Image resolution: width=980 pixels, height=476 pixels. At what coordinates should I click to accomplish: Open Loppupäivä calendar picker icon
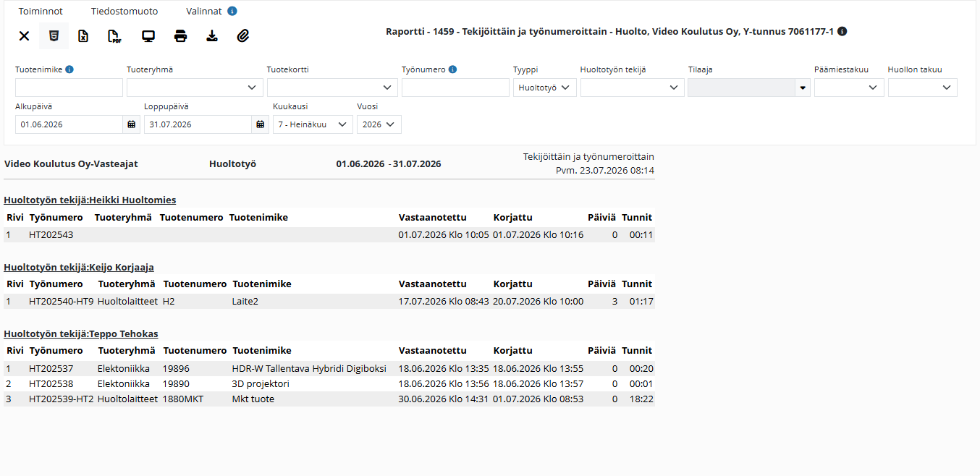pyautogui.click(x=261, y=124)
